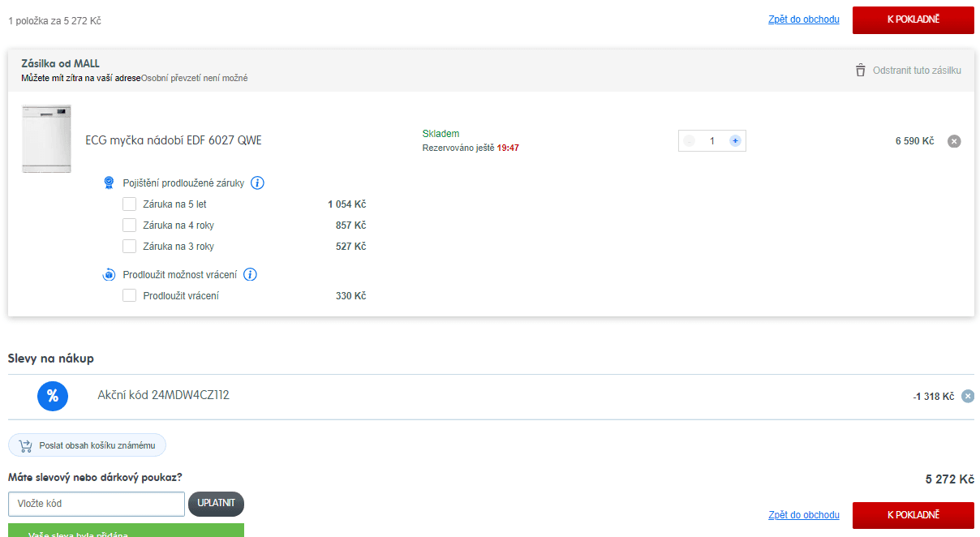Click the extended return box icon

tap(109, 275)
